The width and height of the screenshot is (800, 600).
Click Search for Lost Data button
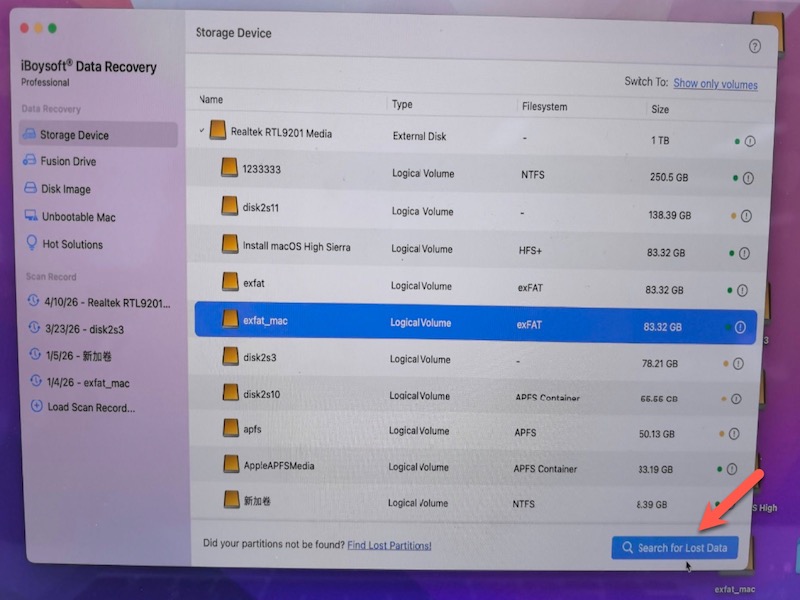675,548
